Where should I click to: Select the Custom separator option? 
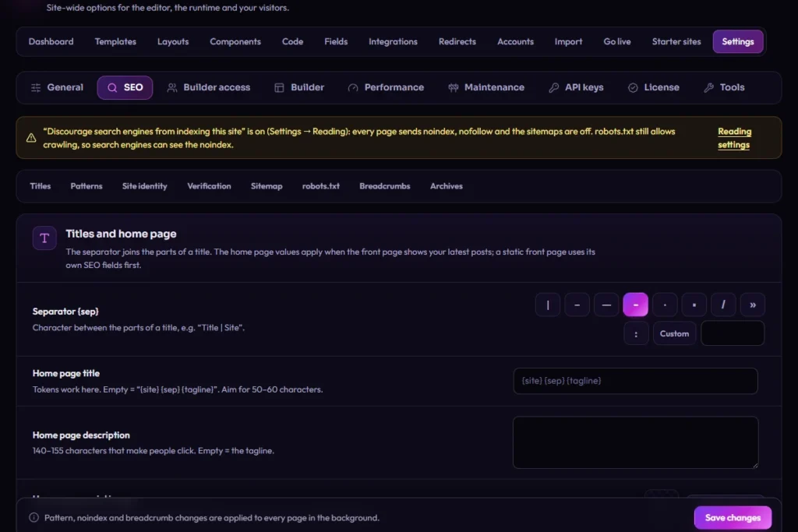click(674, 333)
